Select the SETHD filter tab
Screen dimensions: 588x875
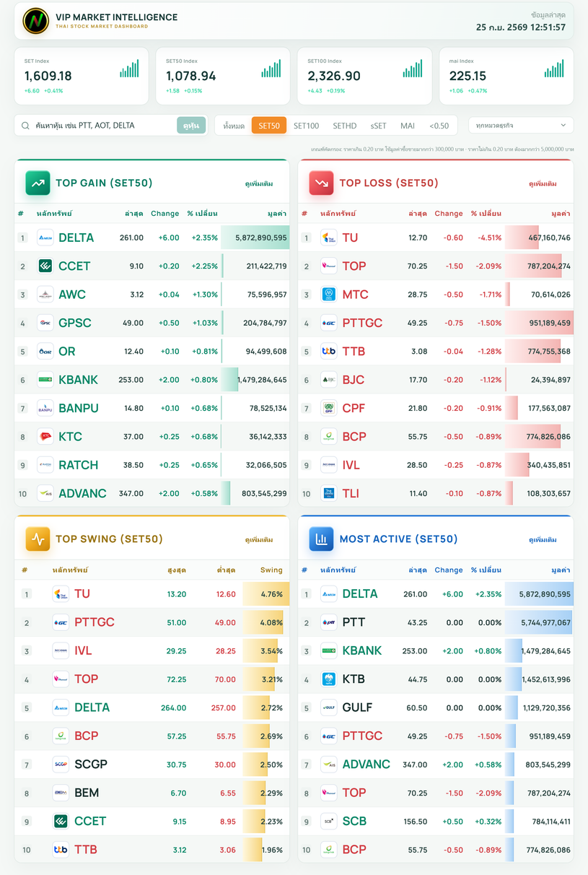pyautogui.click(x=345, y=126)
